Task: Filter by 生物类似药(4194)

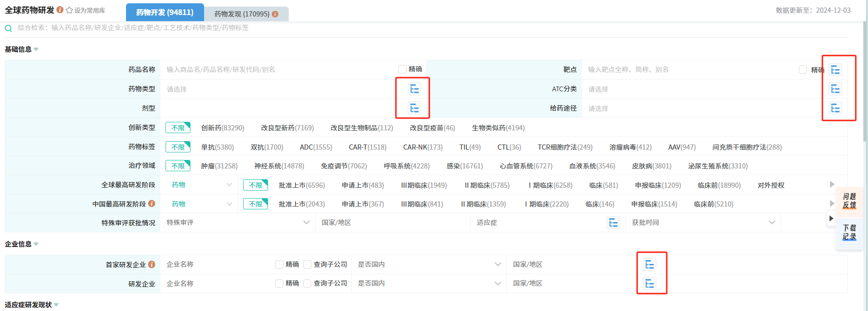Action: coord(498,128)
